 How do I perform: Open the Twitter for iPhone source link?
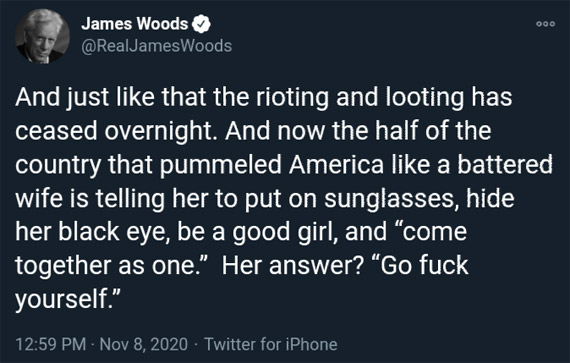click(x=271, y=344)
